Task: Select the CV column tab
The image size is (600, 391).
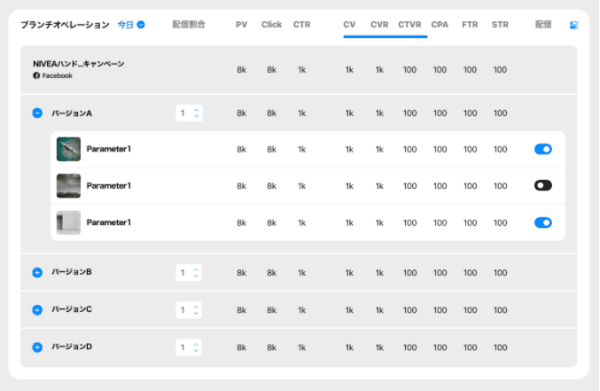Action: coord(349,25)
